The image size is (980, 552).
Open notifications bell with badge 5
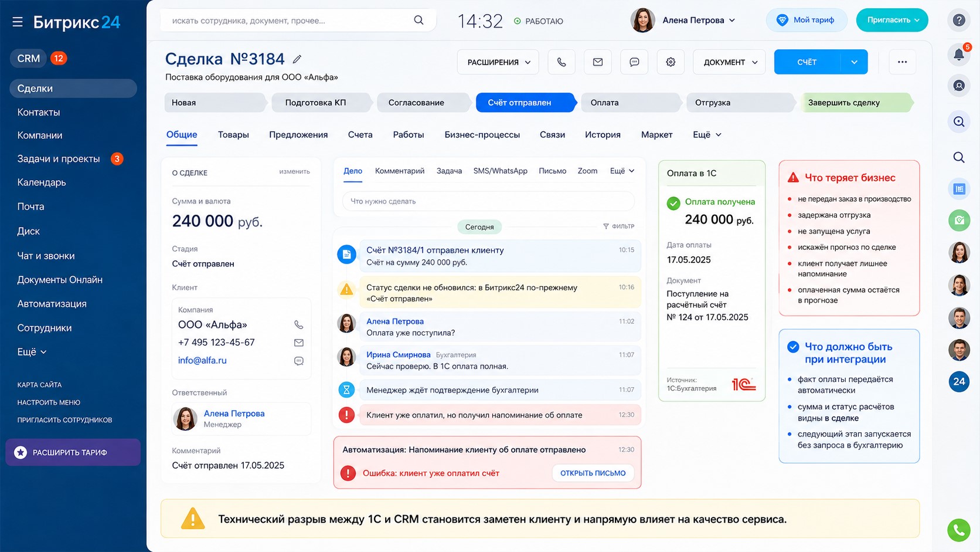click(x=959, y=54)
